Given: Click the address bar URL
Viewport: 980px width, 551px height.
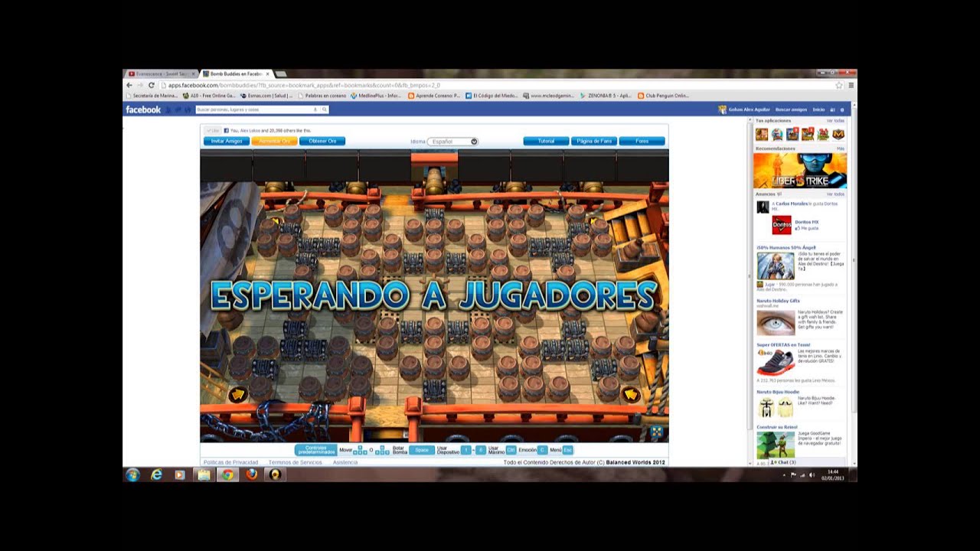Looking at the screenshot, I should [x=304, y=85].
